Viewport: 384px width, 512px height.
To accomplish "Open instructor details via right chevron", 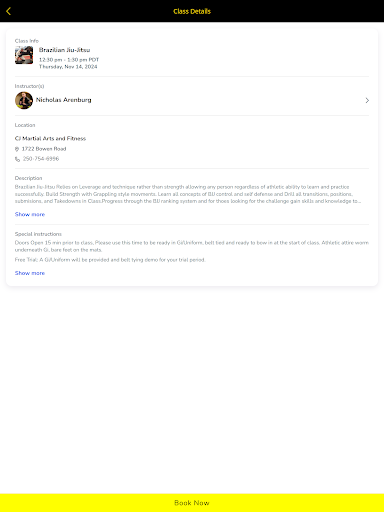I will [x=367, y=100].
